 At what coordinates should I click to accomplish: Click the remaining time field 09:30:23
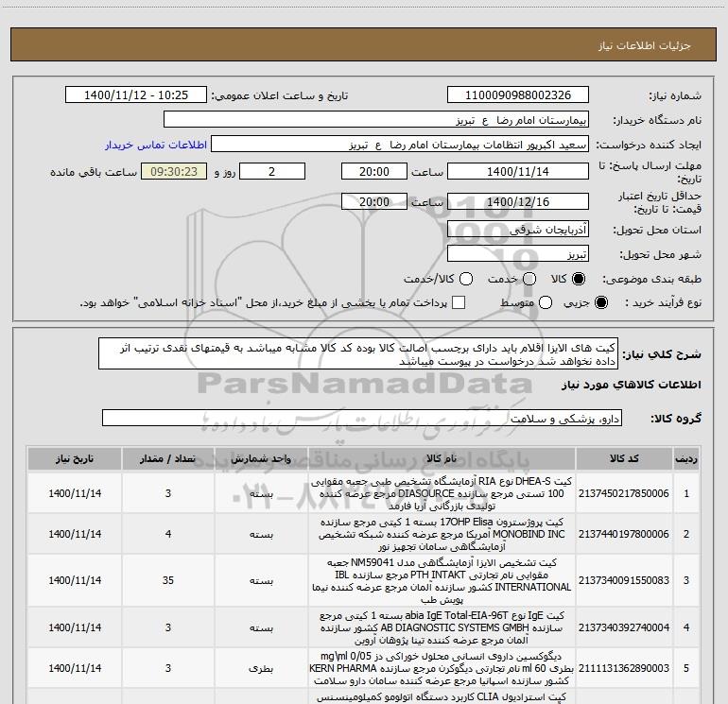pos(174,171)
